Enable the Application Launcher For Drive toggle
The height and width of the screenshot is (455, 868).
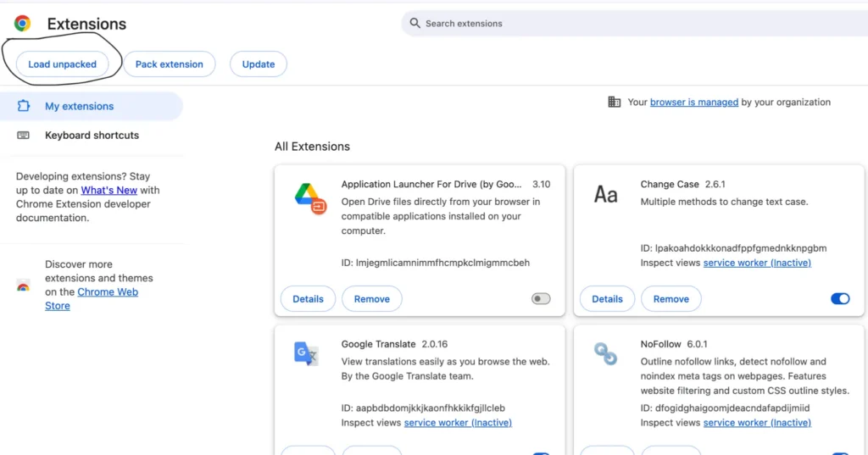pyautogui.click(x=541, y=299)
